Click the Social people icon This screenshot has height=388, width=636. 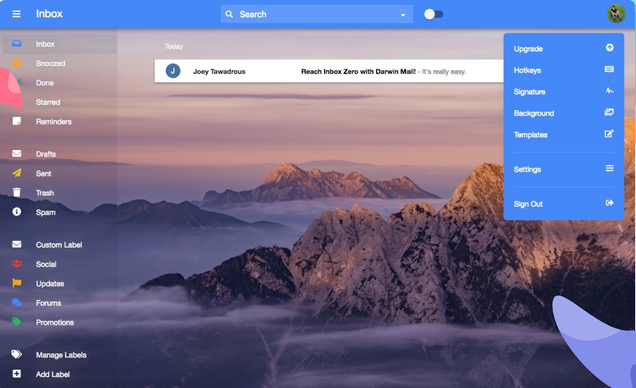pyautogui.click(x=17, y=264)
